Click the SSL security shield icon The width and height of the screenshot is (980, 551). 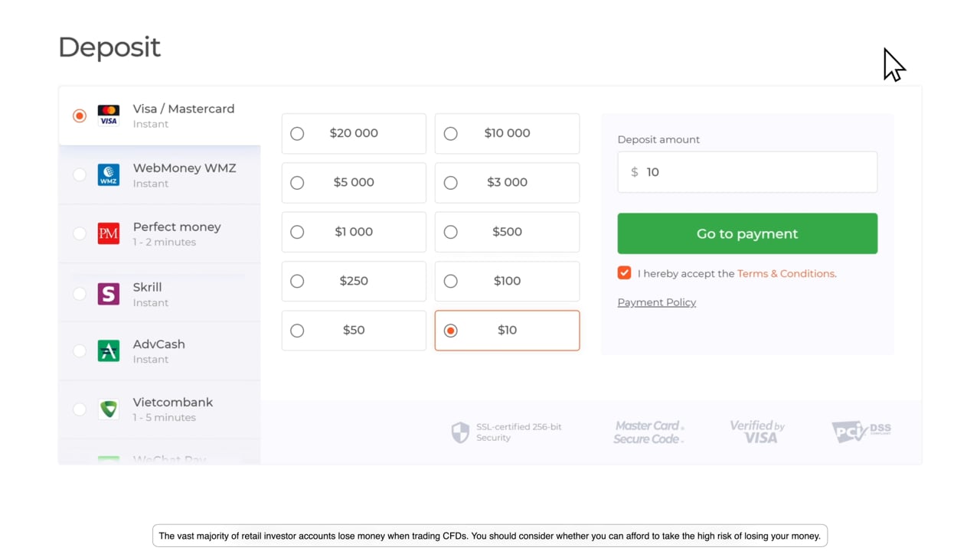point(460,432)
